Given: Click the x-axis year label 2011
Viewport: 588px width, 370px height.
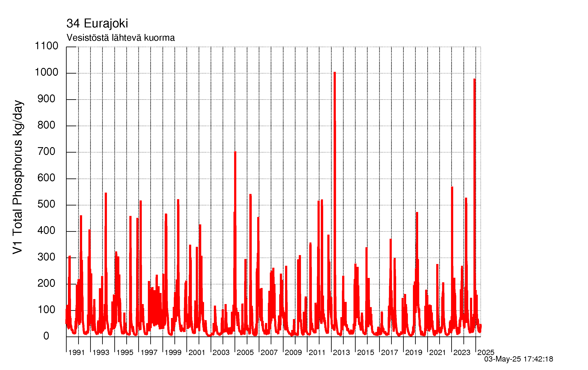Looking at the screenshot, I should pos(317,352).
